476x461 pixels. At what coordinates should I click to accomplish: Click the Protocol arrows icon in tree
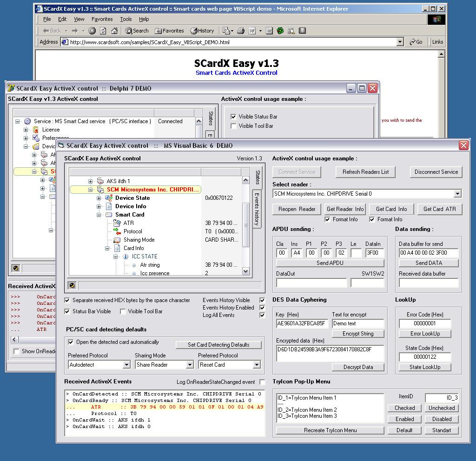(x=117, y=231)
